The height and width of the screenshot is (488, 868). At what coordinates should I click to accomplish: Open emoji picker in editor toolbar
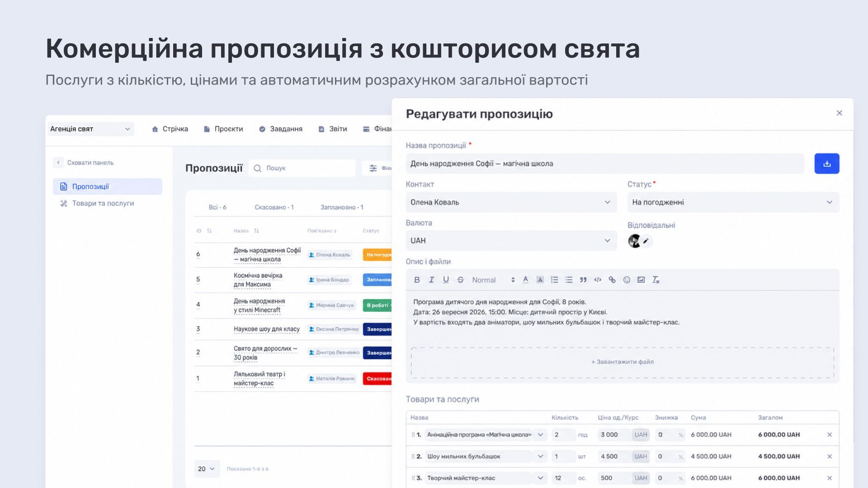(627, 280)
